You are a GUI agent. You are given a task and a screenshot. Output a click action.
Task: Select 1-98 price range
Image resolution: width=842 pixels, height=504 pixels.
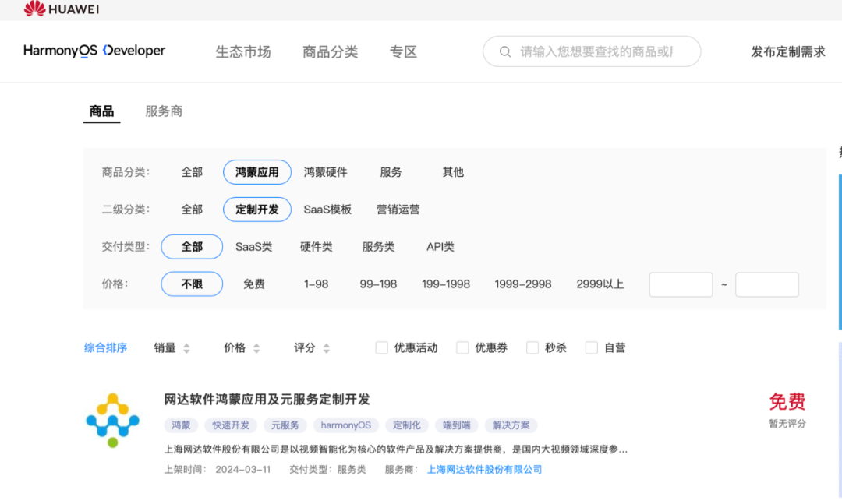(317, 284)
